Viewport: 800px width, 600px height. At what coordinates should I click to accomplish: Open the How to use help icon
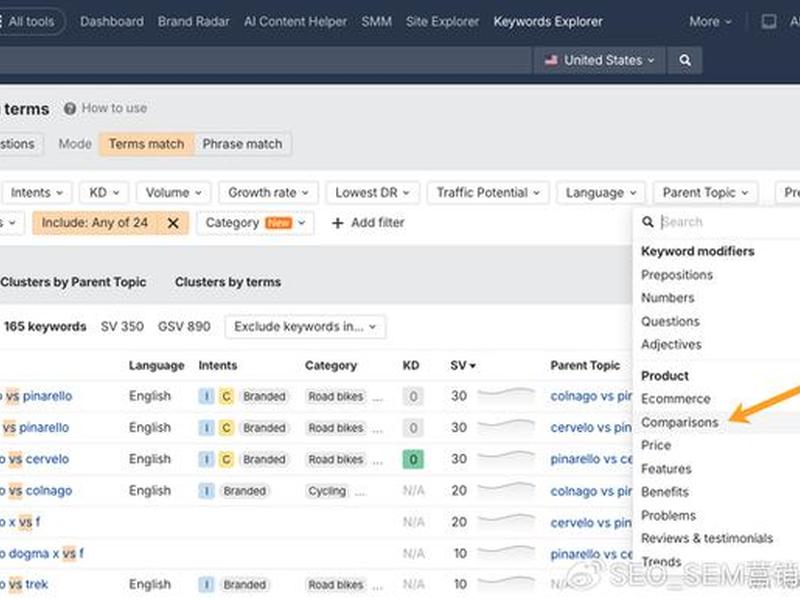tap(70, 108)
